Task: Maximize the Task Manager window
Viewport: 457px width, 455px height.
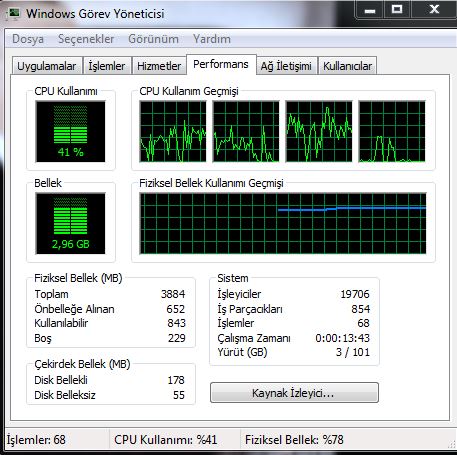Action: [397, 9]
